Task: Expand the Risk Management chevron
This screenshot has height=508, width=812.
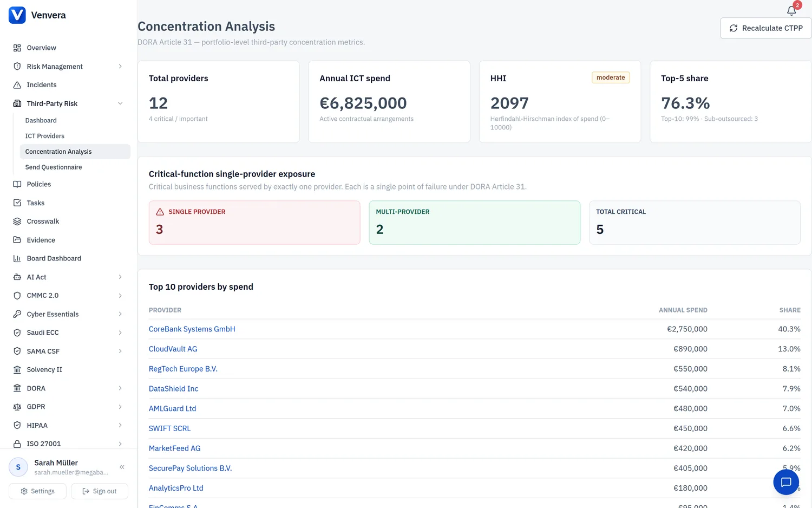Action: (x=120, y=66)
